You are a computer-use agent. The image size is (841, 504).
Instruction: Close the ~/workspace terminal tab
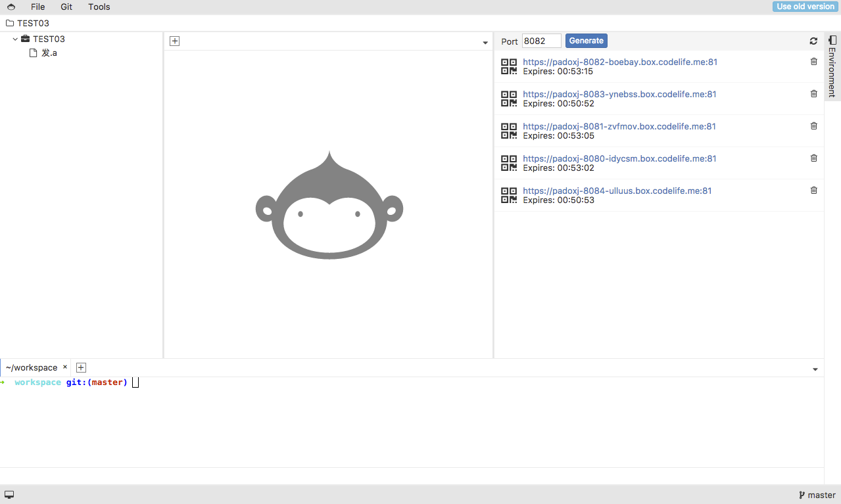(64, 367)
